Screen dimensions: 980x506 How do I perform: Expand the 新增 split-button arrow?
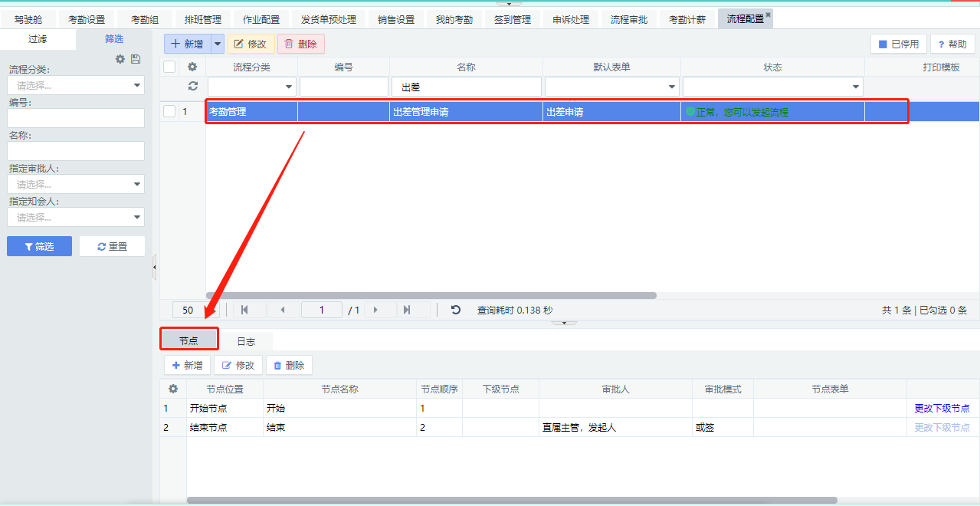218,44
